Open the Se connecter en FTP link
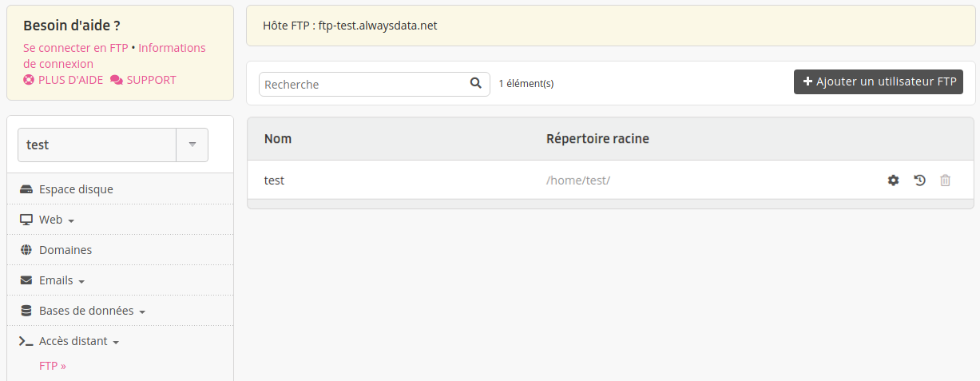 pos(76,48)
